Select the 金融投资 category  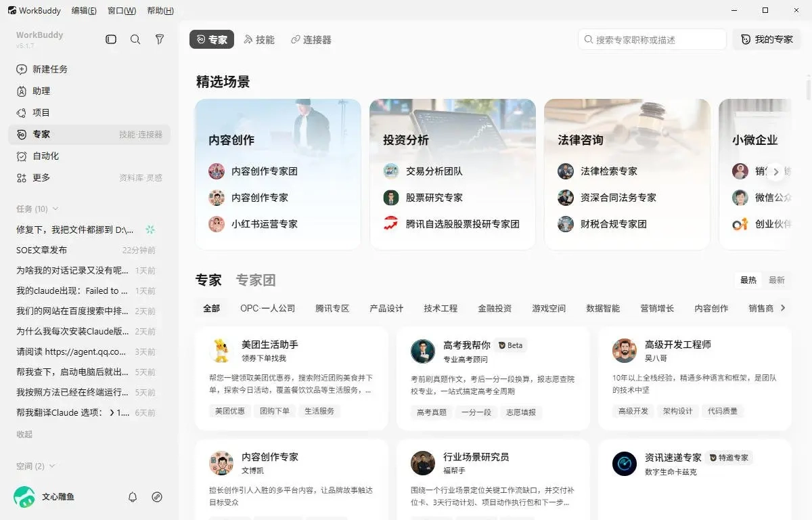(x=495, y=308)
